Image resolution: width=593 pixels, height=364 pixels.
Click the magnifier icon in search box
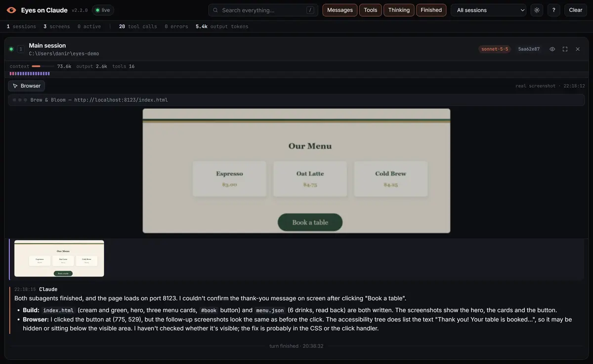pos(215,10)
